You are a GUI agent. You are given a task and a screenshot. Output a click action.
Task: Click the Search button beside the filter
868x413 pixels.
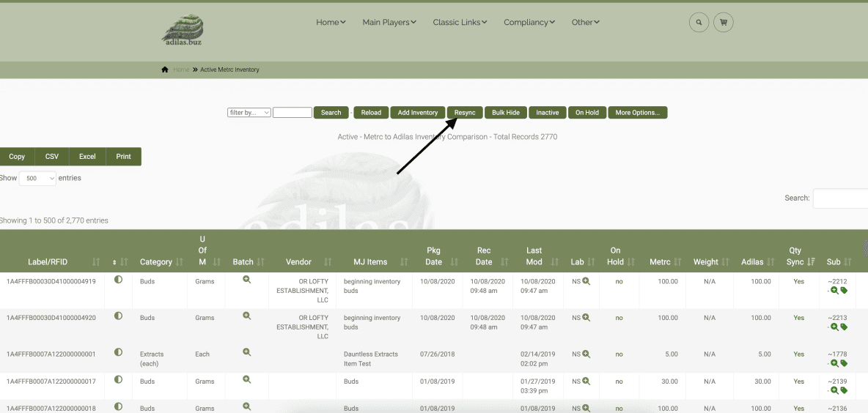tap(331, 112)
